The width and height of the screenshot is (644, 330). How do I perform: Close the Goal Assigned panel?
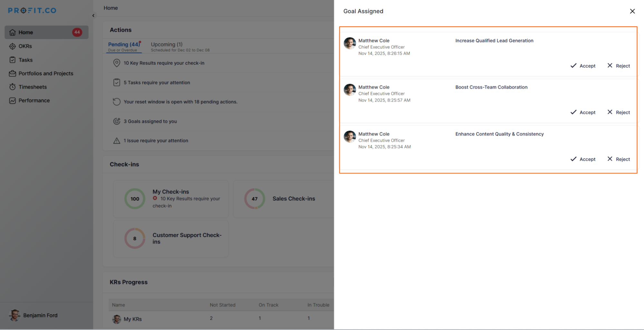click(632, 11)
